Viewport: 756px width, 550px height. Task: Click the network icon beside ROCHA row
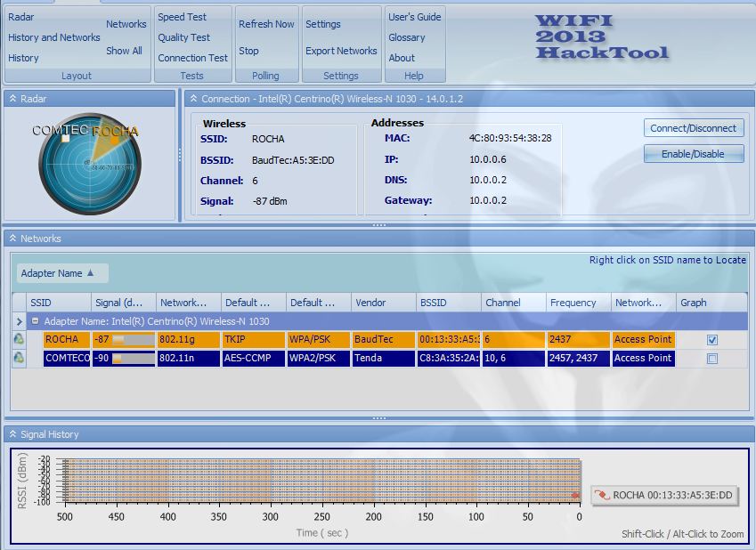pos(19,339)
